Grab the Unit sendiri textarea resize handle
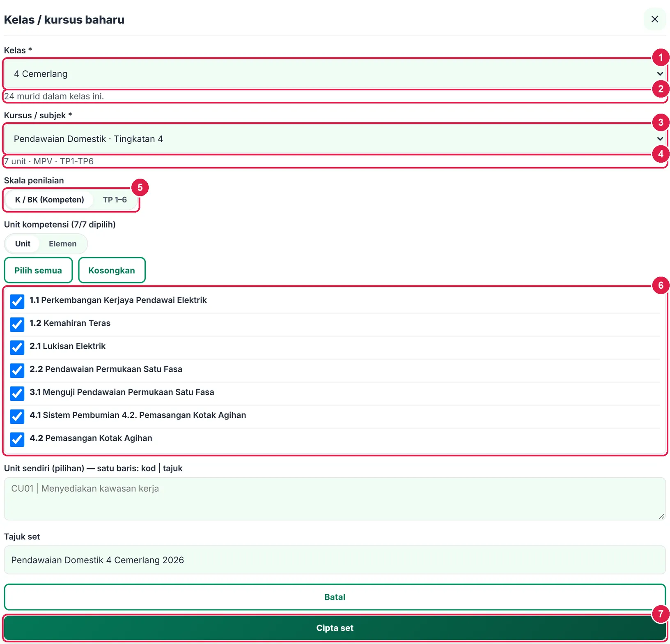Viewport: 670px width, 644px height. point(661,516)
